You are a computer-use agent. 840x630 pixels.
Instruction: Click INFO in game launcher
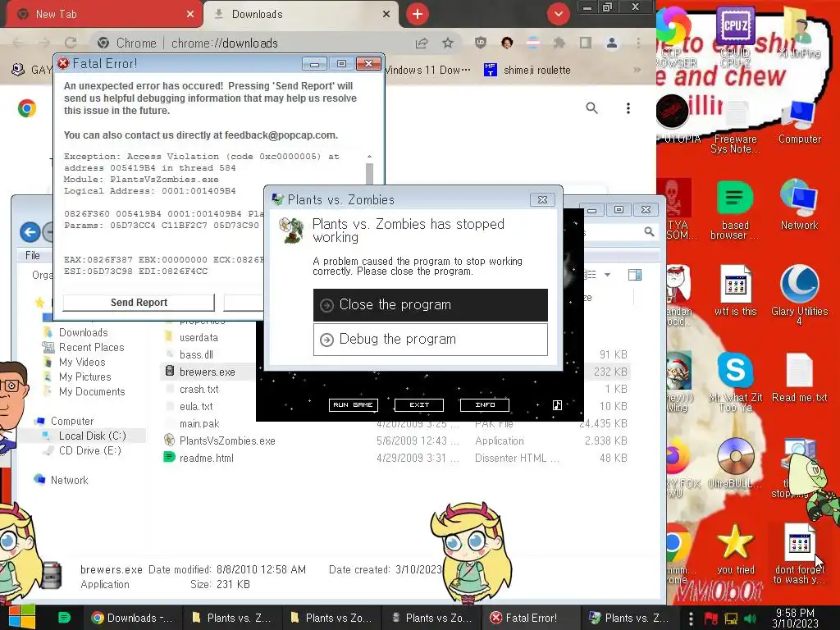[x=485, y=405]
